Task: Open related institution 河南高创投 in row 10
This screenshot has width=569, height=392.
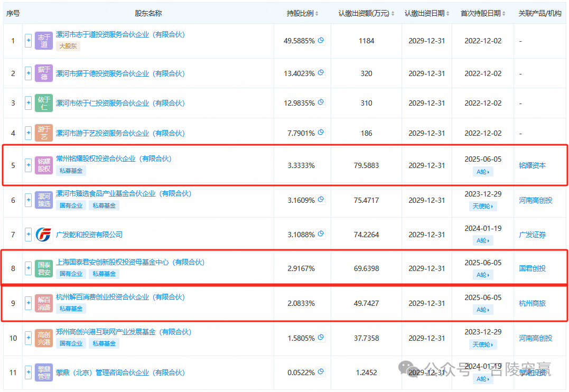Action: pos(536,338)
